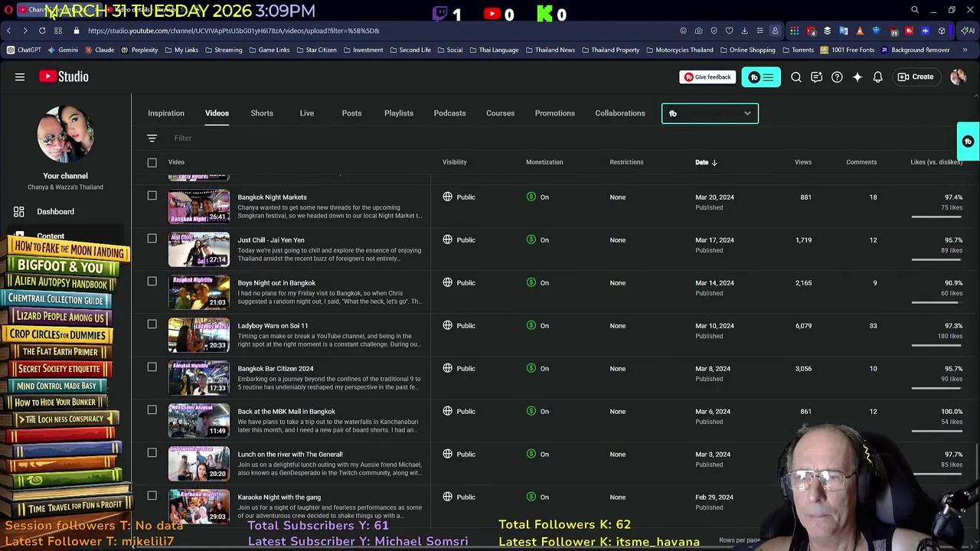Image resolution: width=980 pixels, height=551 pixels.
Task: Select checkbox for Back at the MBK Mall
Action: coord(152,410)
